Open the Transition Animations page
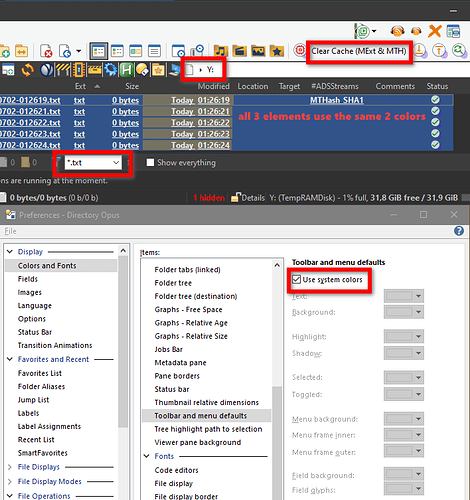Image resolution: width=470 pixels, height=500 pixels. click(x=55, y=345)
